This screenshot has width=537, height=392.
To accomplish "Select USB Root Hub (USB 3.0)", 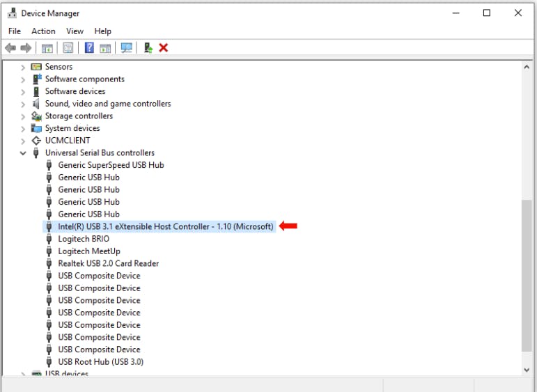I will tap(101, 362).
